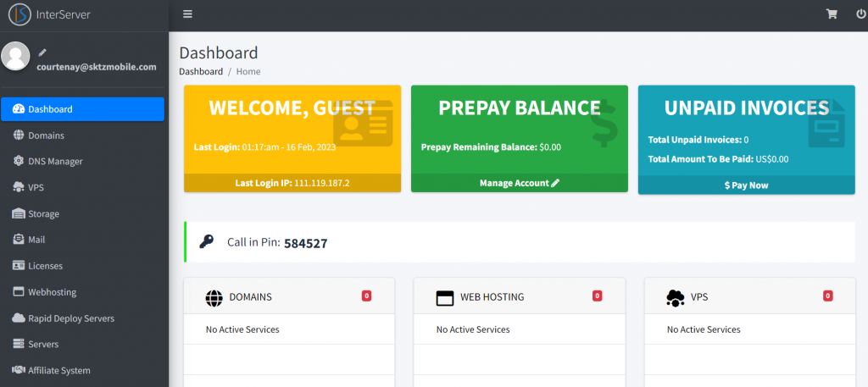This screenshot has height=387, width=868.
Task: Click the PREPAY BALANCE heading
Action: point(520,108)
